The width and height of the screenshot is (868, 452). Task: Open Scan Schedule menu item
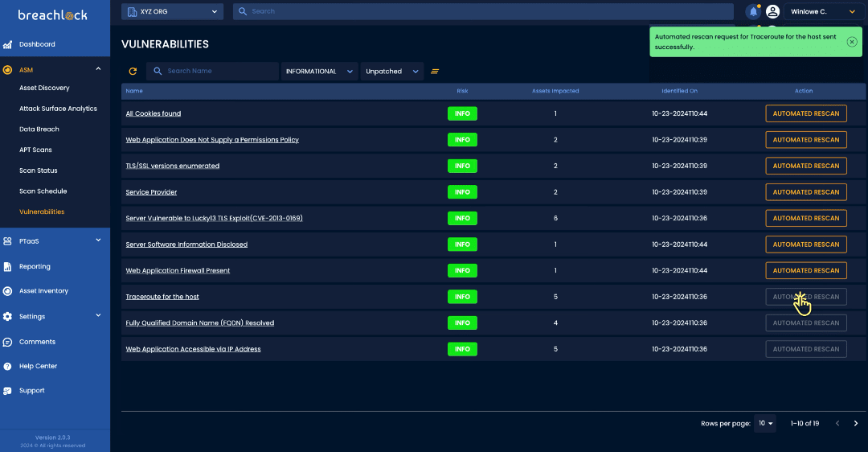[43, 191]
